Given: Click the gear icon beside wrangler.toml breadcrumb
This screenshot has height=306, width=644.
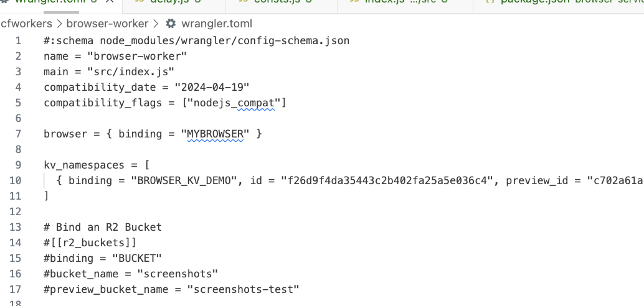Looking at the screenshot, I should click(171, 24).
